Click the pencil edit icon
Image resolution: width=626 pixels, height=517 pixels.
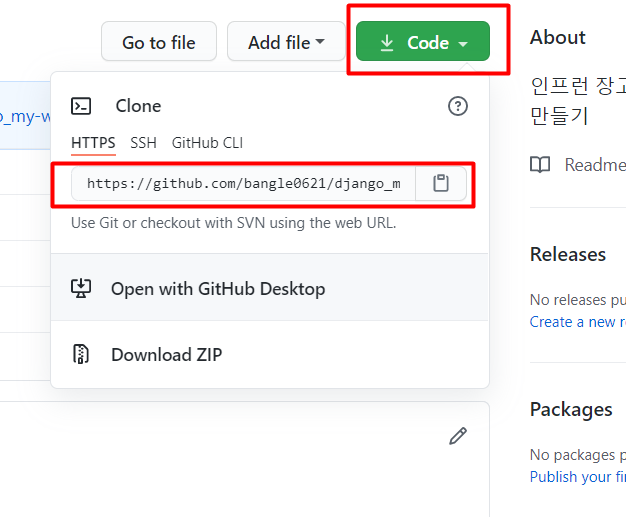click(x=458, y=436)
